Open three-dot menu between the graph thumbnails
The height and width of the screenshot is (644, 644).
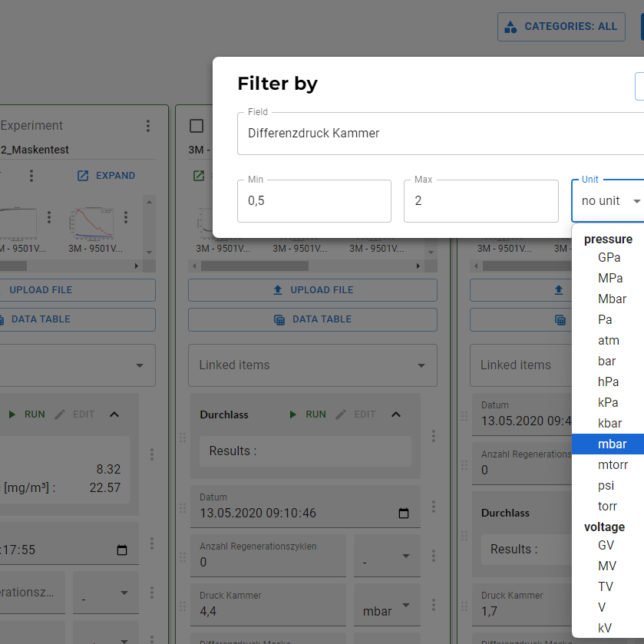tap(49, 216)
